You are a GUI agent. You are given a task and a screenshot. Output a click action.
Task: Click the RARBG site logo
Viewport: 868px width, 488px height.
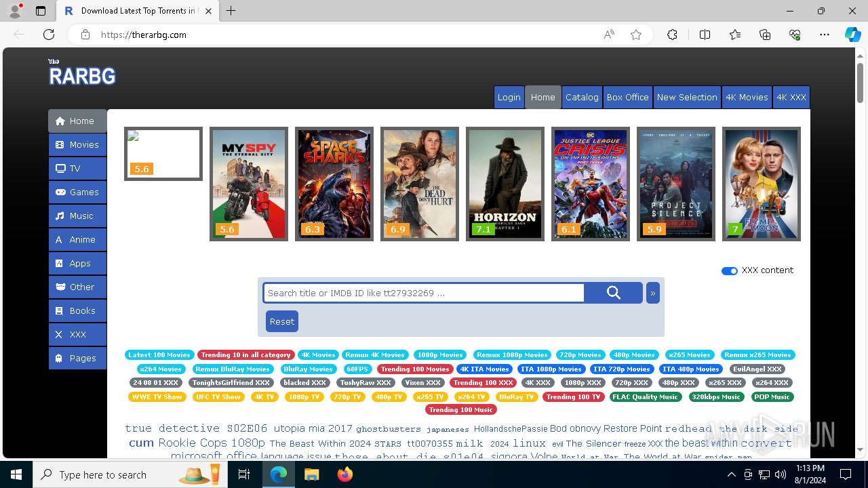[82, 73]
